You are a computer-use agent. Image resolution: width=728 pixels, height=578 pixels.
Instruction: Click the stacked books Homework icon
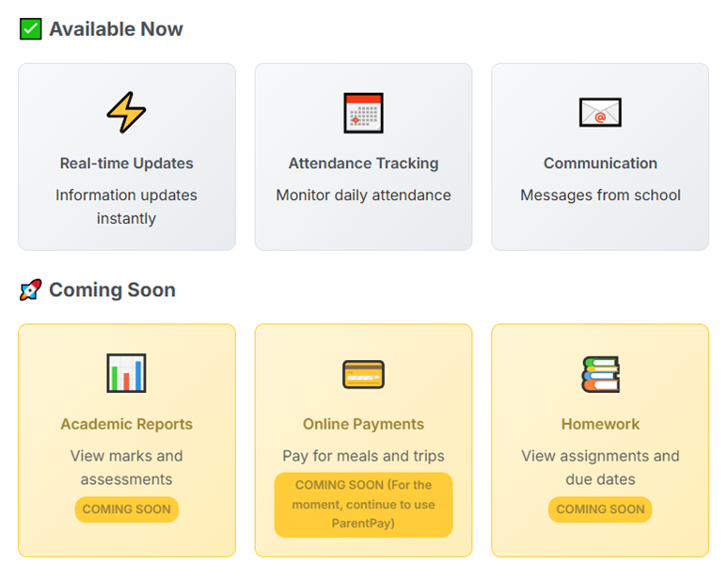click(x=600, y=374)
